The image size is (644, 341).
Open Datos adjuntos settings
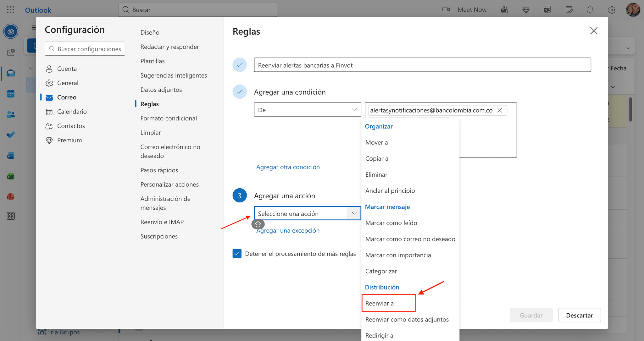161,90
